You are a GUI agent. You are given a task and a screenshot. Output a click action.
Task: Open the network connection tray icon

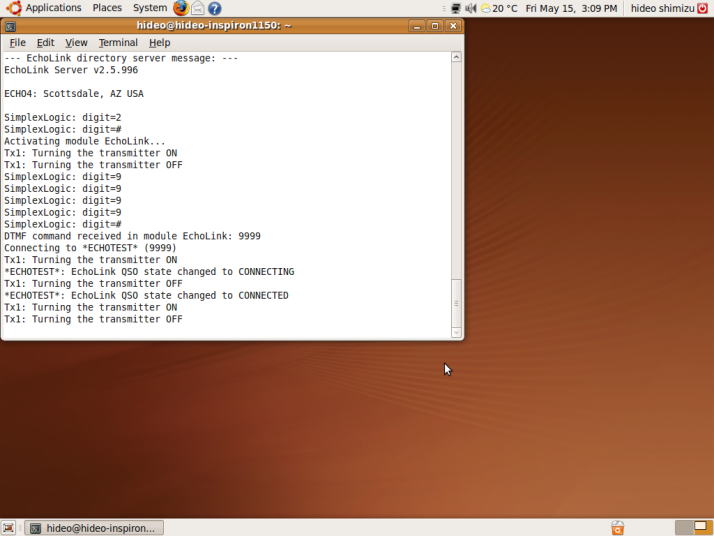[456, 8]
